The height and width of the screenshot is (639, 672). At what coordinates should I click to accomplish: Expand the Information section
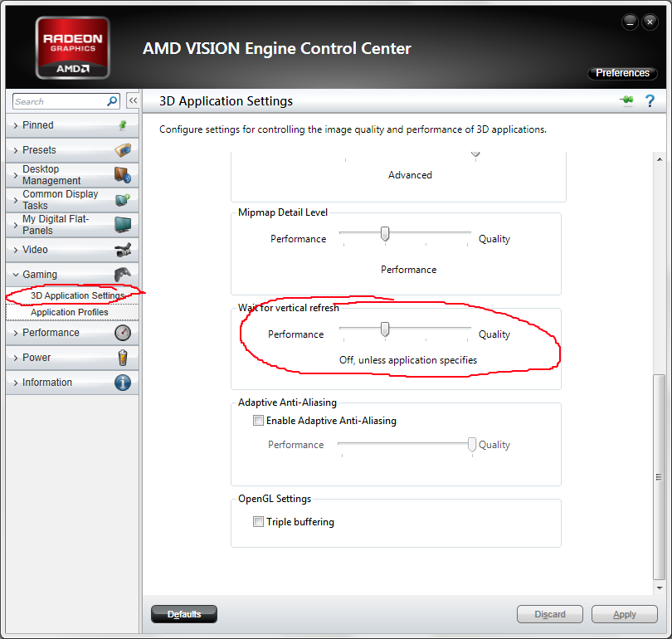tap(72, 383)
